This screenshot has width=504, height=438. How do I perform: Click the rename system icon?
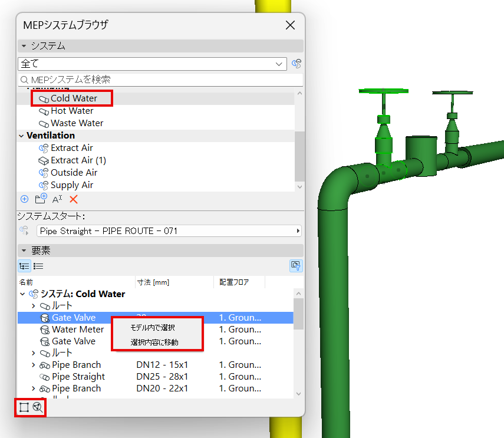(x=57, y=199)
